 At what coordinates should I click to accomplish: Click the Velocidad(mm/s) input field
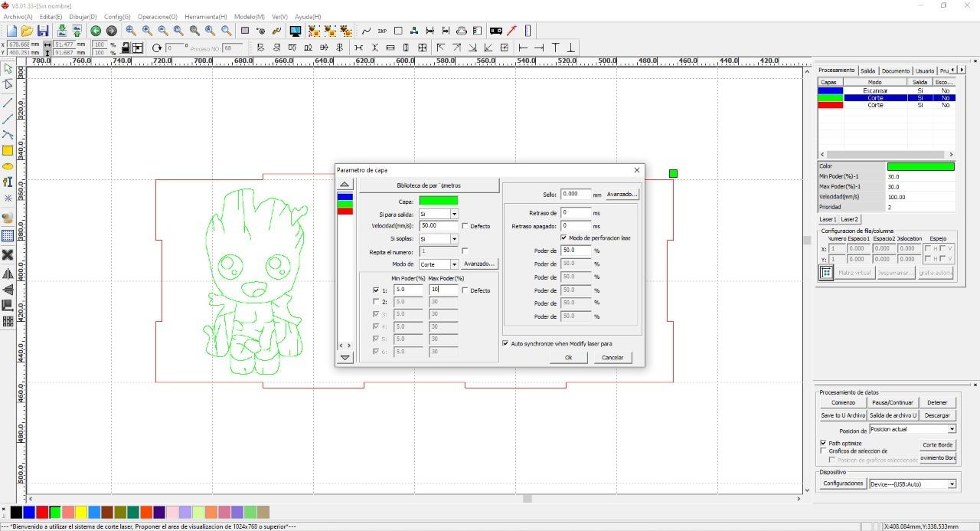point(439,226)
